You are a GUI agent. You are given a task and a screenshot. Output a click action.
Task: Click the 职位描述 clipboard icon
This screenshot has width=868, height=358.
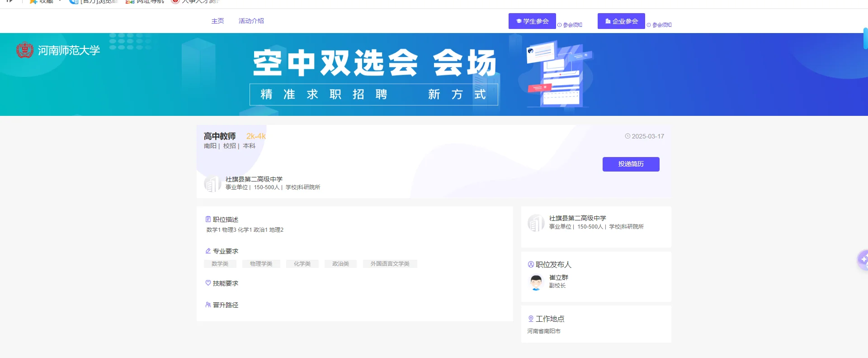click(x=208, y=219)
